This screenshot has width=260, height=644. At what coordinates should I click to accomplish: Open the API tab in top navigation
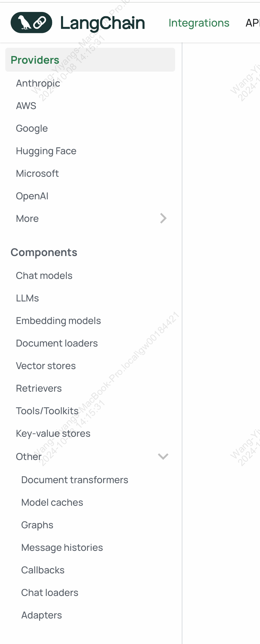[253, 23]
